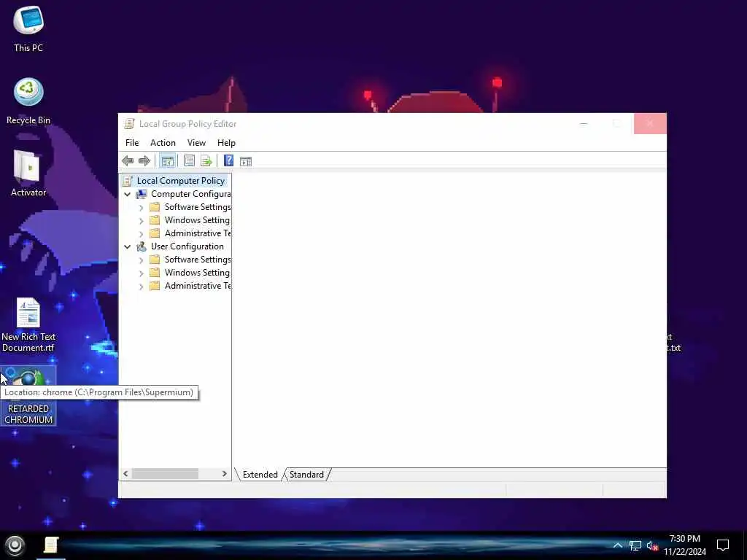Viewport: 747px width, 560px height.
Task: Close the Local Group Policy Editor window
Action: 650,124
